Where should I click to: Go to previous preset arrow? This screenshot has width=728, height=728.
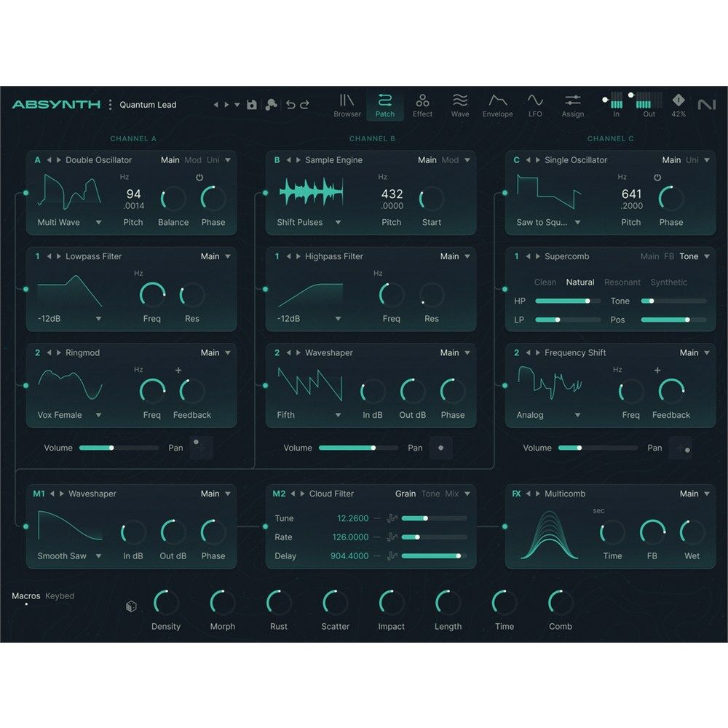216,105
